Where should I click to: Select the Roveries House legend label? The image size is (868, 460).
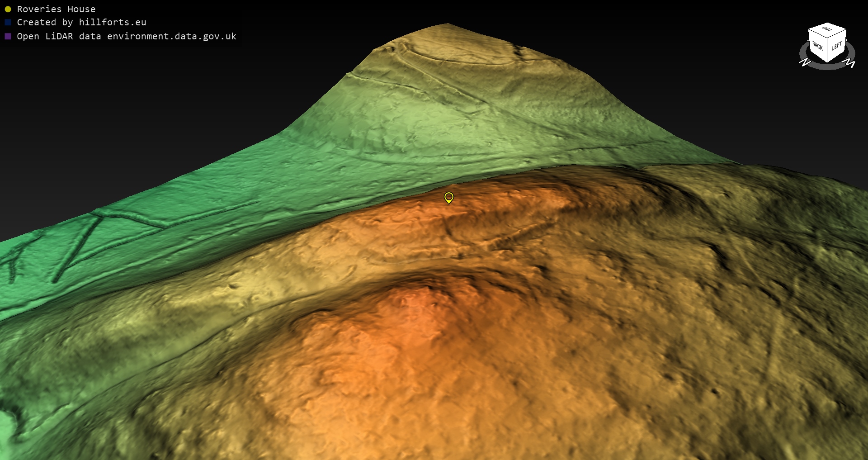[x=56, y=9]
